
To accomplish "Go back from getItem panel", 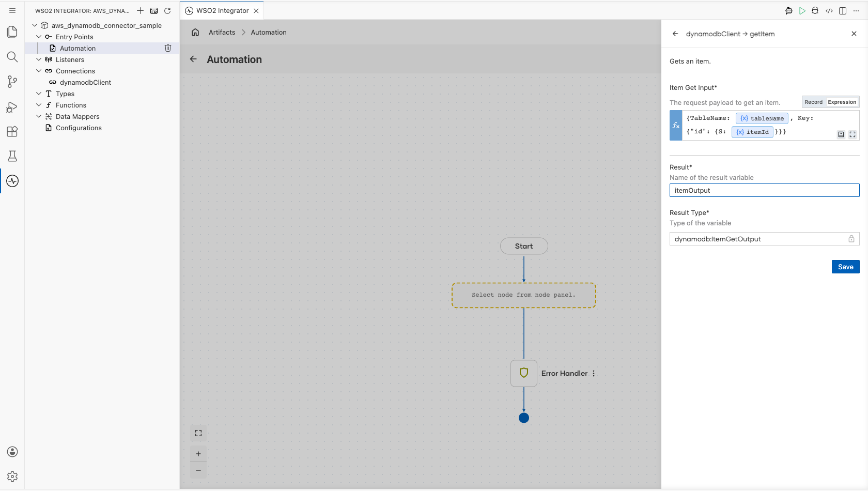I will (x=675, y=34).
